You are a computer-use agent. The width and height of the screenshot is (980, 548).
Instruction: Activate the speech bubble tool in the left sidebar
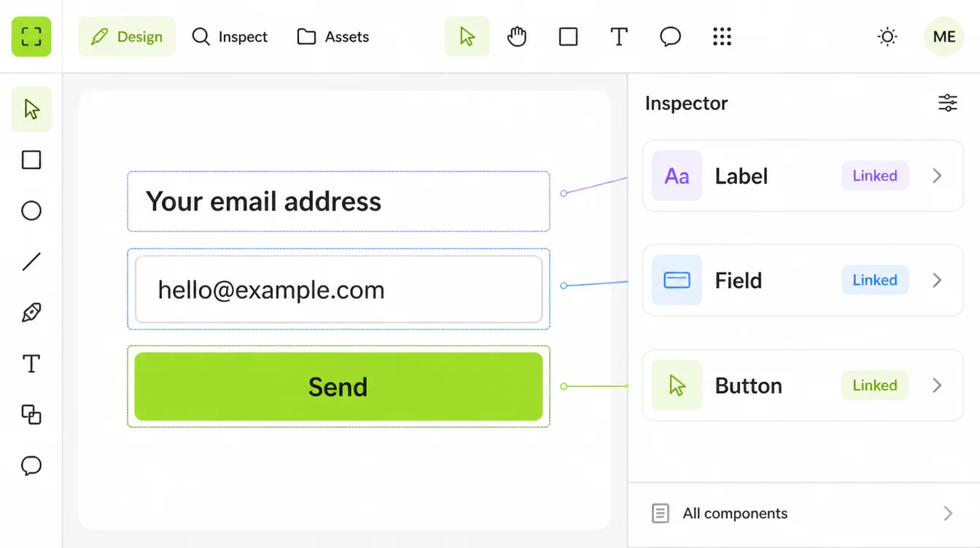(31, 466)
